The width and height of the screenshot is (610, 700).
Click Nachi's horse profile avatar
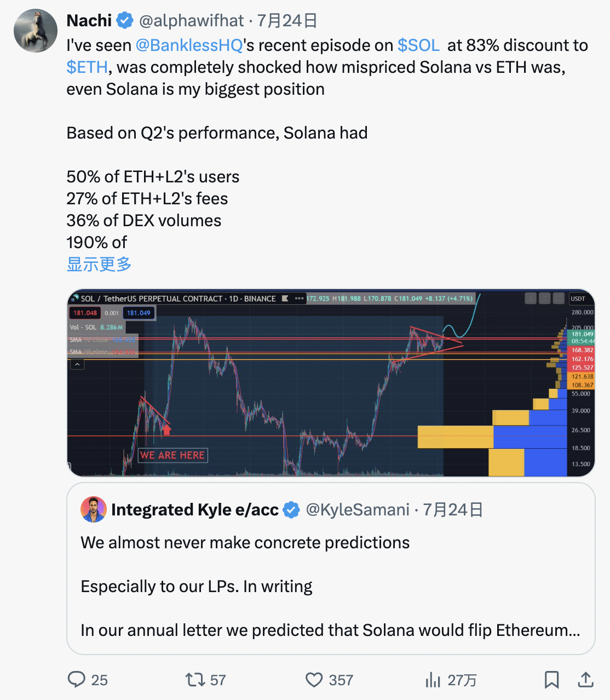[36, 31]
